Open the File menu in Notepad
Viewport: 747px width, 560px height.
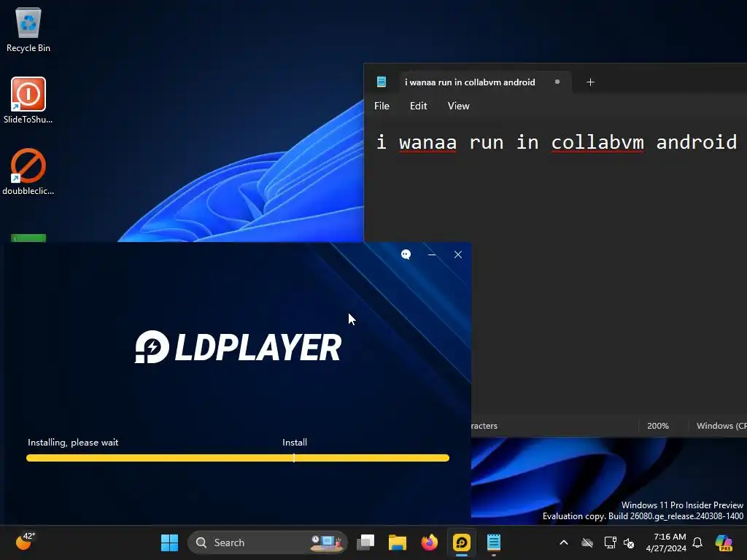(x=382, y=106)
